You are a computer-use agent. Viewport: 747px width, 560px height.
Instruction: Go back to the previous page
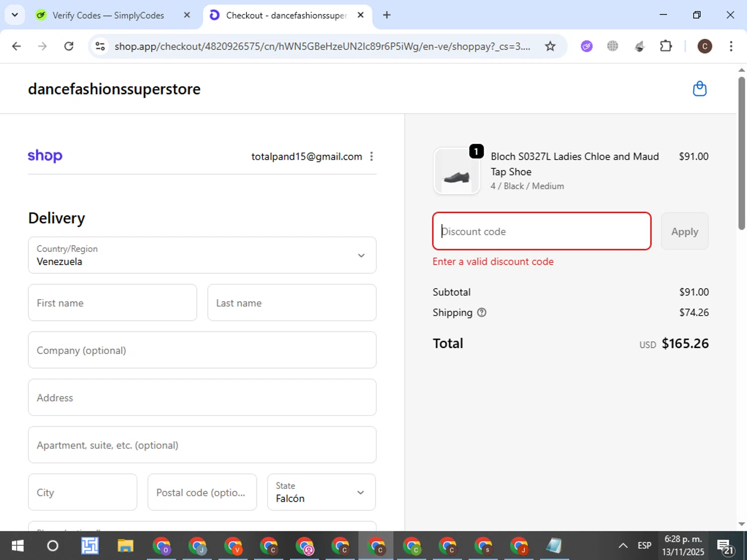click(x=16, y=46)
